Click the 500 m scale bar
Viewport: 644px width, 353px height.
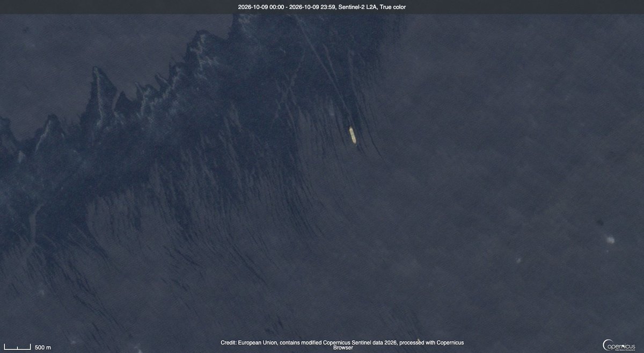point(27,347)
